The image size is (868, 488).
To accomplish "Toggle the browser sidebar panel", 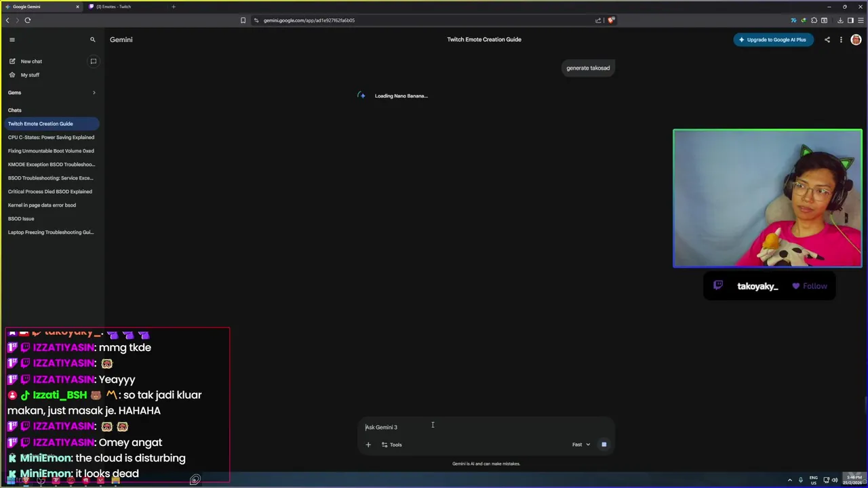I will (x=850, y=20).
